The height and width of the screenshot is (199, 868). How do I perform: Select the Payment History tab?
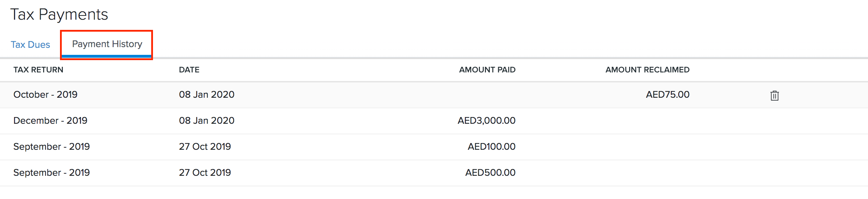click(x=107, y=44)
